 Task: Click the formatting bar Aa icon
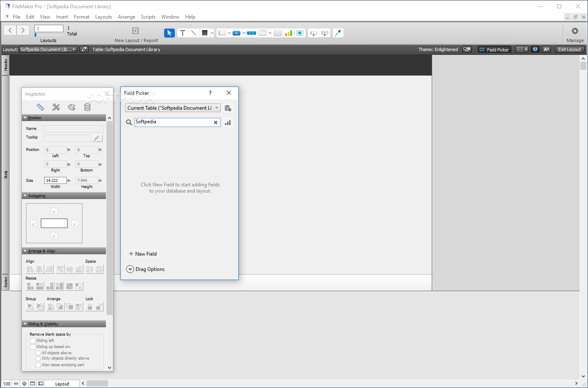[x=546, y=49]
